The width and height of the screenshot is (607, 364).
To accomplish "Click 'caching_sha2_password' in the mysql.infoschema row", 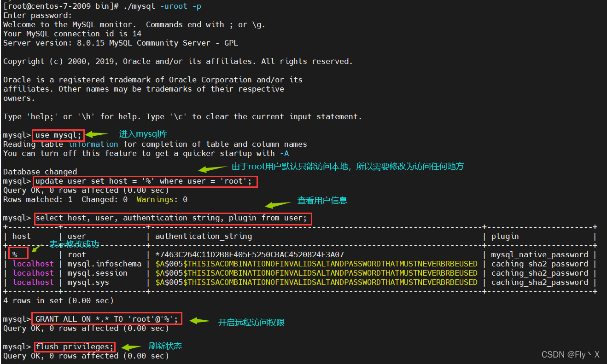I will pos(540,264).
